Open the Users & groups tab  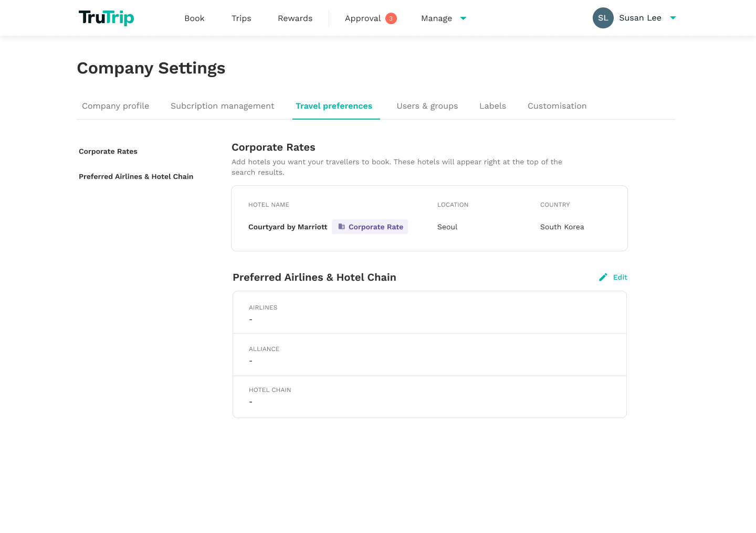coord(427,106)
